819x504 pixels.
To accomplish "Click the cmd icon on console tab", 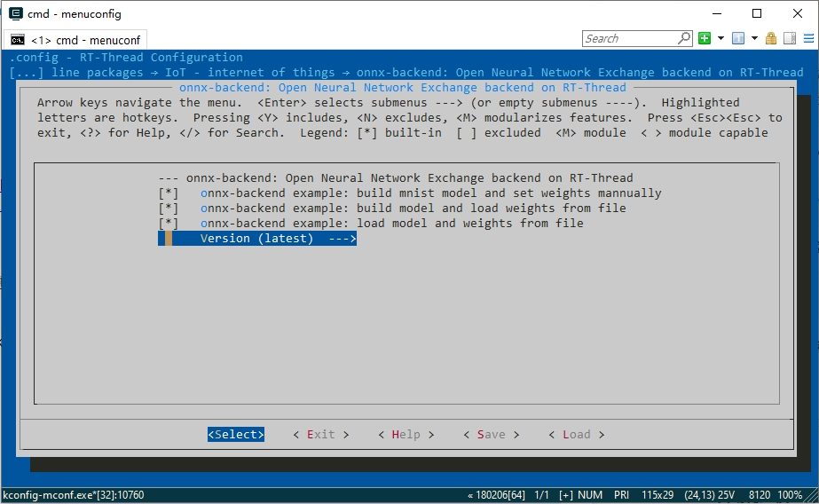I will [x=18, y=40].
